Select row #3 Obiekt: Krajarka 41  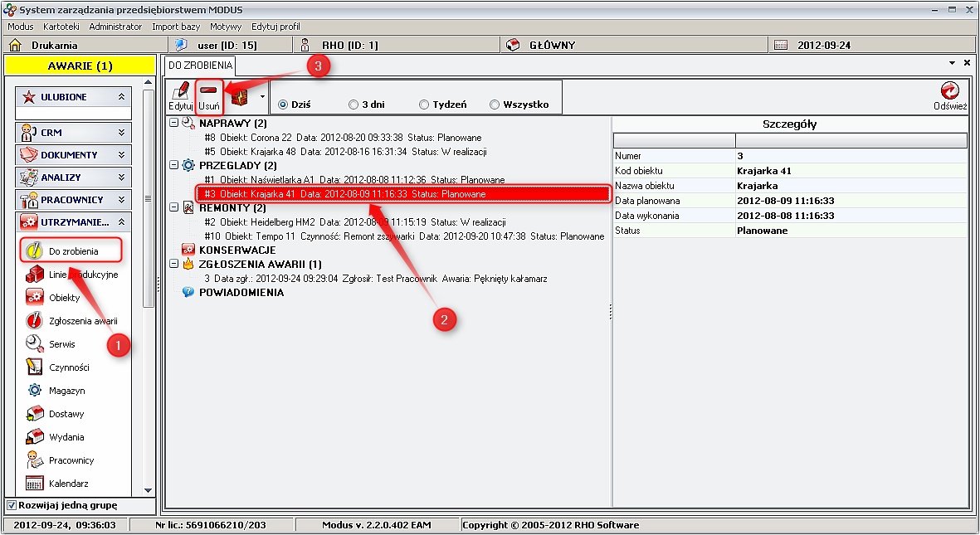[403, 194]
